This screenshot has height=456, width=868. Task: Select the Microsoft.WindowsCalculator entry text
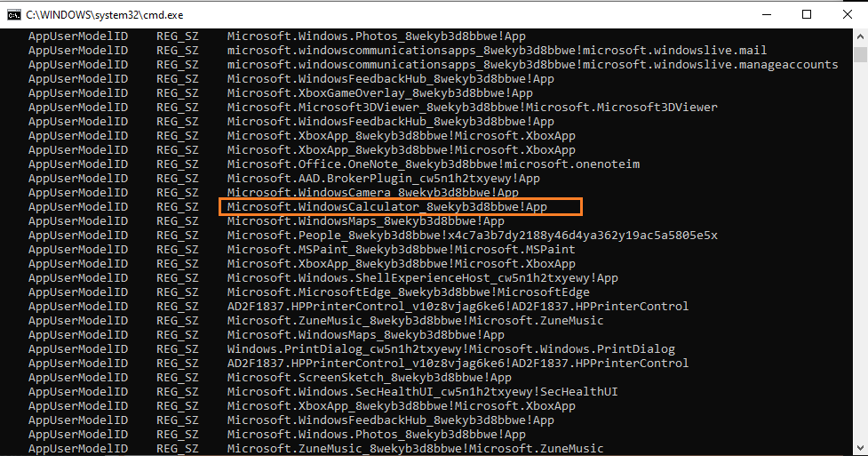point(387,207)
